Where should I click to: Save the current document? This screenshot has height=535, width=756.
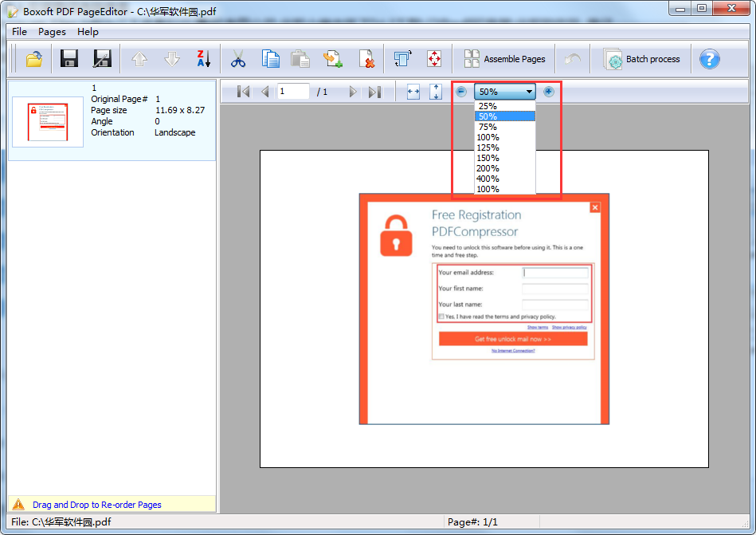click(69, 58)
